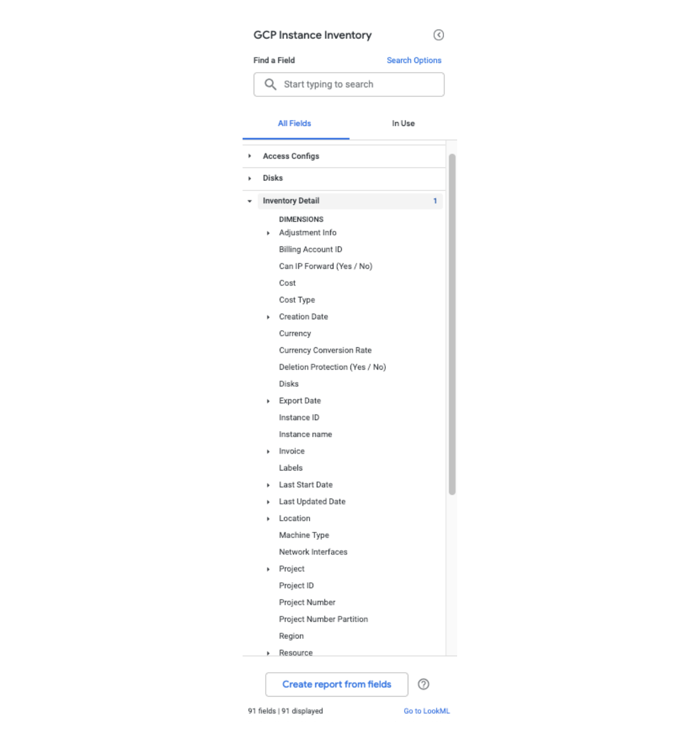Expand the Invoice dimension group
The image size is (700, 731).
click(268, 451)
